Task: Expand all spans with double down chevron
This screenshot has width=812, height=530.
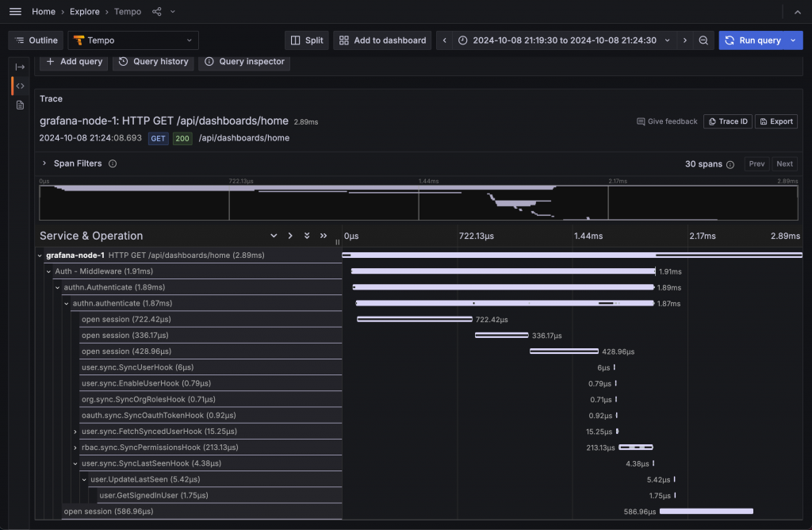Action: [x=307, y=236]
